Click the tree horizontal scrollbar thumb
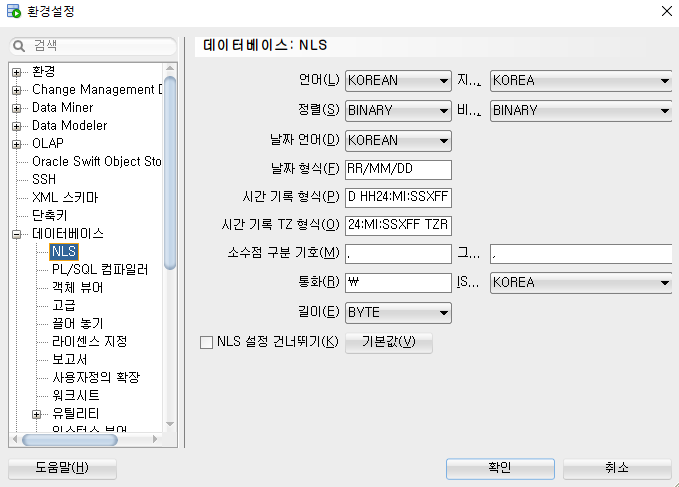679x487 pixels. (x=70, y=440)
